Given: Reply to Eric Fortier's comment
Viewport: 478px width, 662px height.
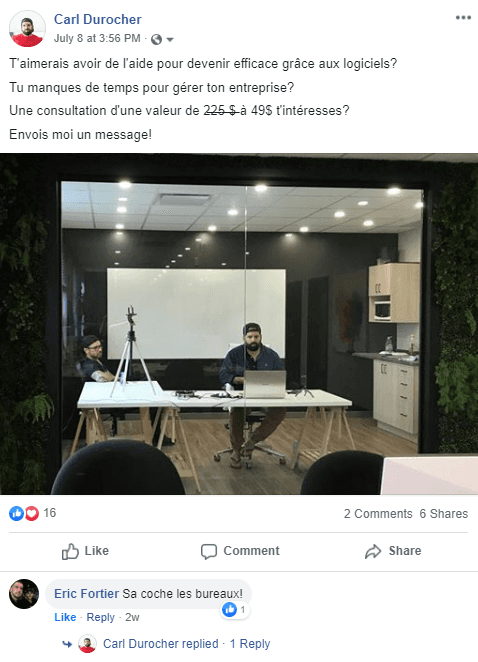Looking at the screenshot, I should (100, 617).
